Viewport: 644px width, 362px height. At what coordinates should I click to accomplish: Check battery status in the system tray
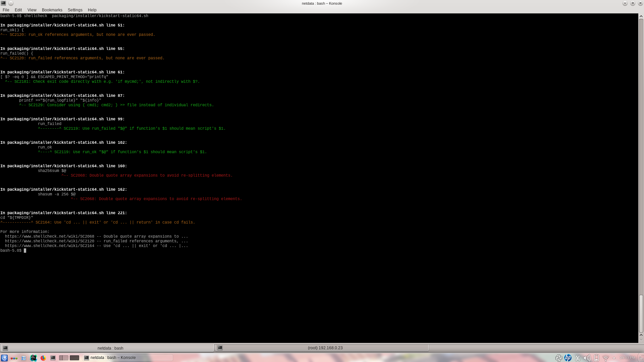click(x=597, y=357)
